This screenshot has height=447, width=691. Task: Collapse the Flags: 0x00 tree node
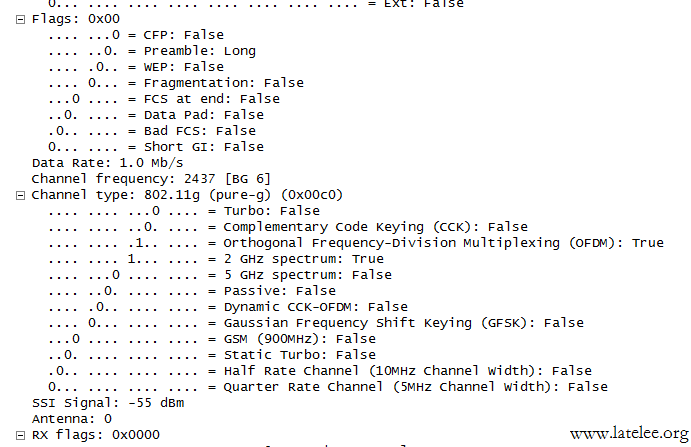pyautogui.click(x=20, y=19)
